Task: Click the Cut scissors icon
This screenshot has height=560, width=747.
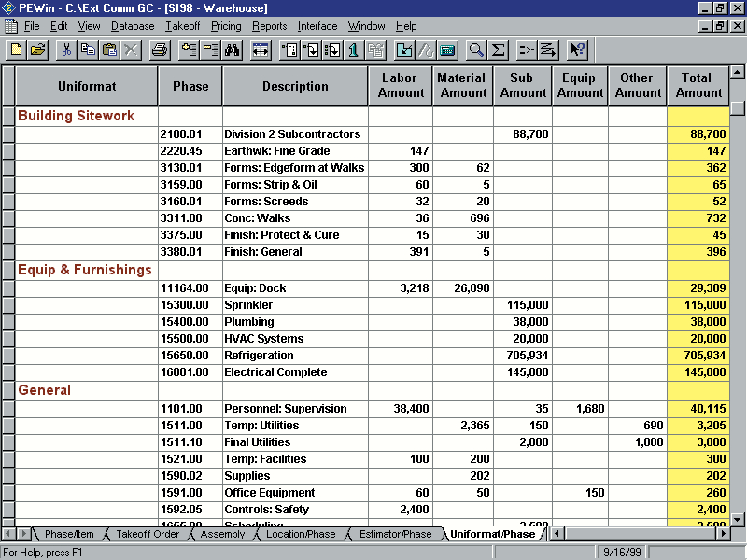Action: [x=66, y=49]
